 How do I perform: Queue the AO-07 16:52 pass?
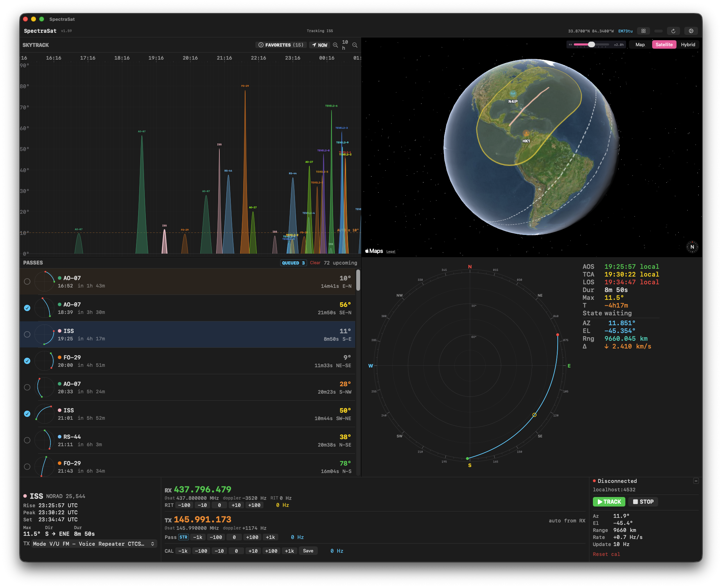coord(27,281)
